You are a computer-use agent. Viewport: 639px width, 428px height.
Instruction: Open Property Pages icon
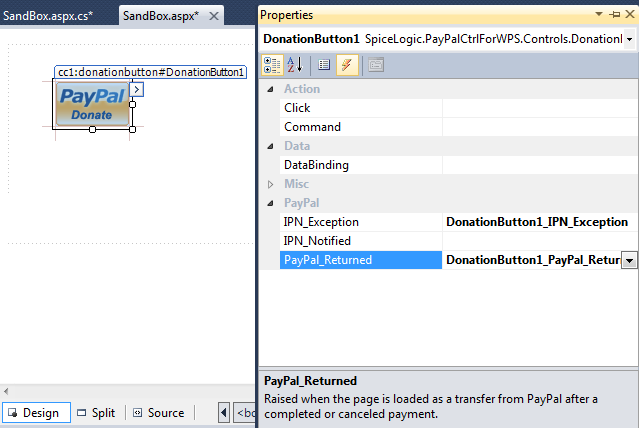click(375, 65)
